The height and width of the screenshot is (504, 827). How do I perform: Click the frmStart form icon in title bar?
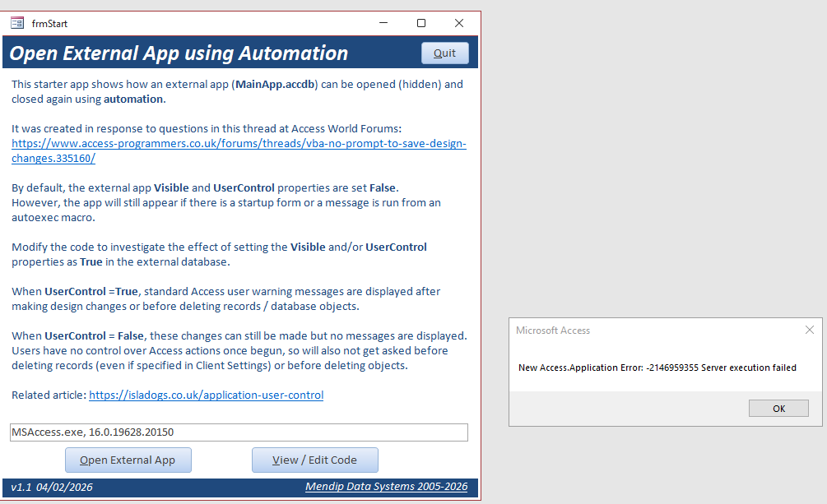click(17, 23)
